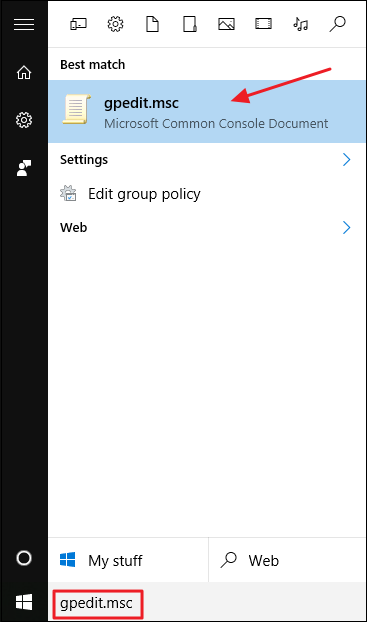This screenshot has width=367, height=622.
Task: Filter search results by Settings gear
Action: pos(115,25)
